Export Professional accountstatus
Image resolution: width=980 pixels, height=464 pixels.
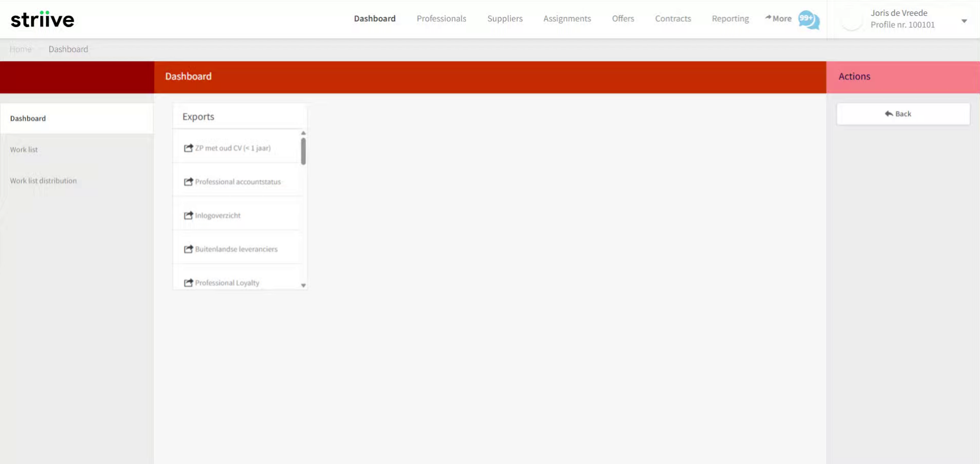(x=237, y=182)
